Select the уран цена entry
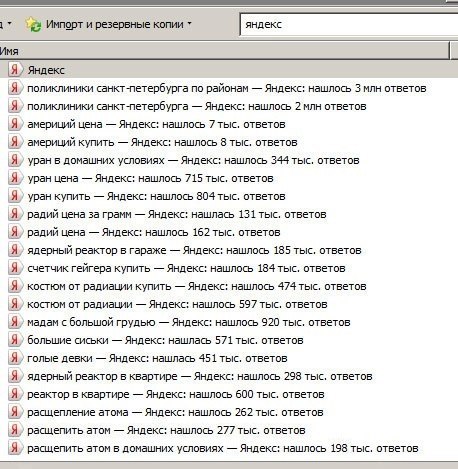Viewport: 458px width, 469px height. 150,178
